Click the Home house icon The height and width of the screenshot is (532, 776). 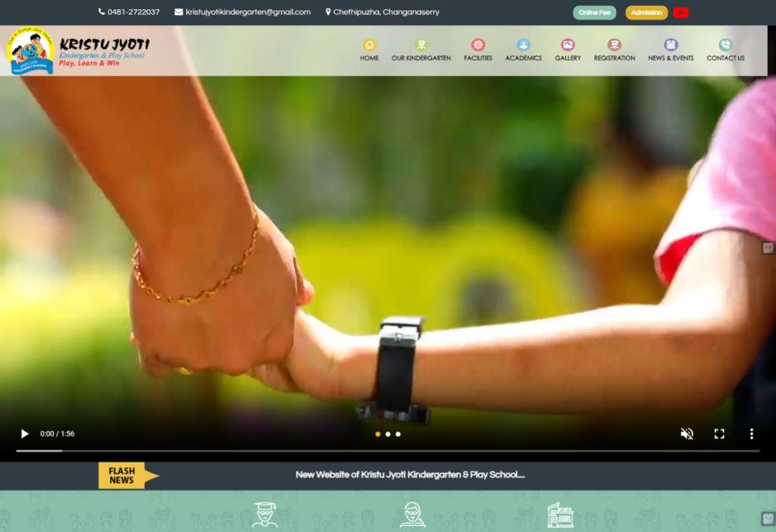point(369,45)
